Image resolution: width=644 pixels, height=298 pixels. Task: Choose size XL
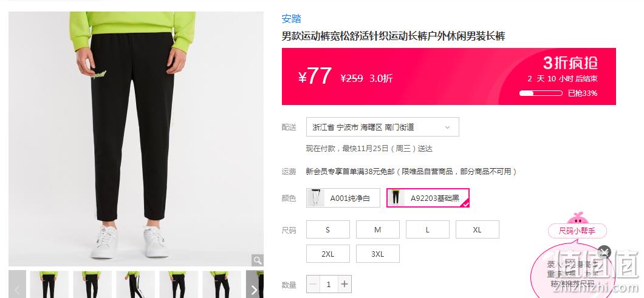(x=478, y=229)
